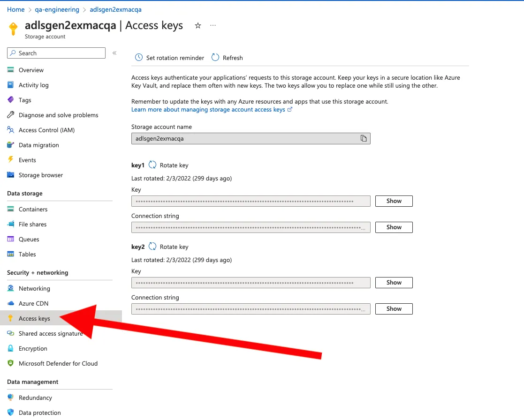Reveal the key2 Key value
This screenshot has height=420, width=524.
tap(394, 283)
